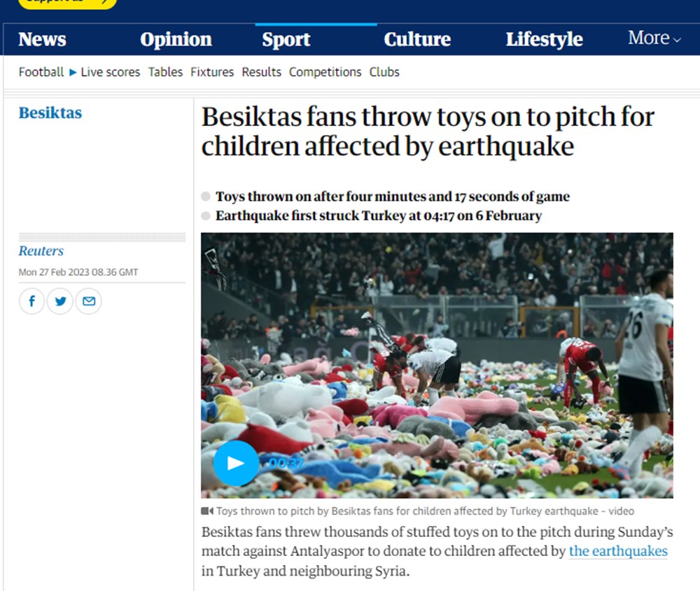Share article via email icon
The image size is (700, 591).
point(88,302)
